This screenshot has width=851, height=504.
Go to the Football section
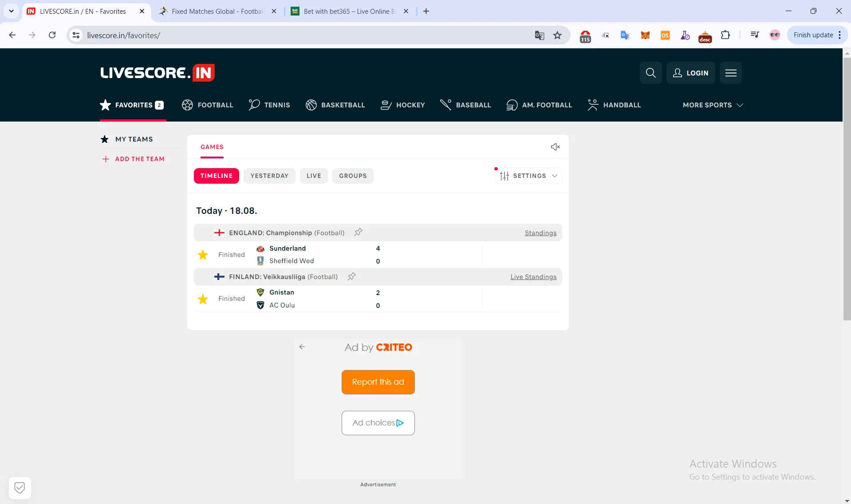tap(207, 105)
